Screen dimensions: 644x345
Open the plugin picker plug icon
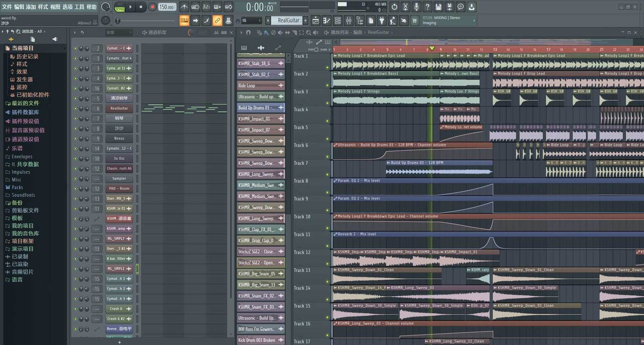pos(382,20)
